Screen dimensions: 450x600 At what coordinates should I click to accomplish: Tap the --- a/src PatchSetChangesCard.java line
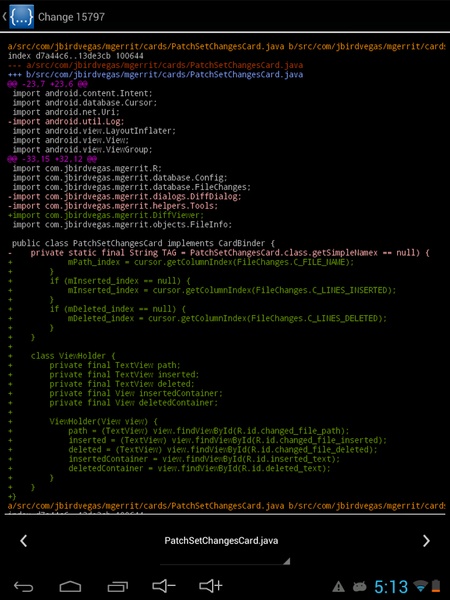click(155, 65)
